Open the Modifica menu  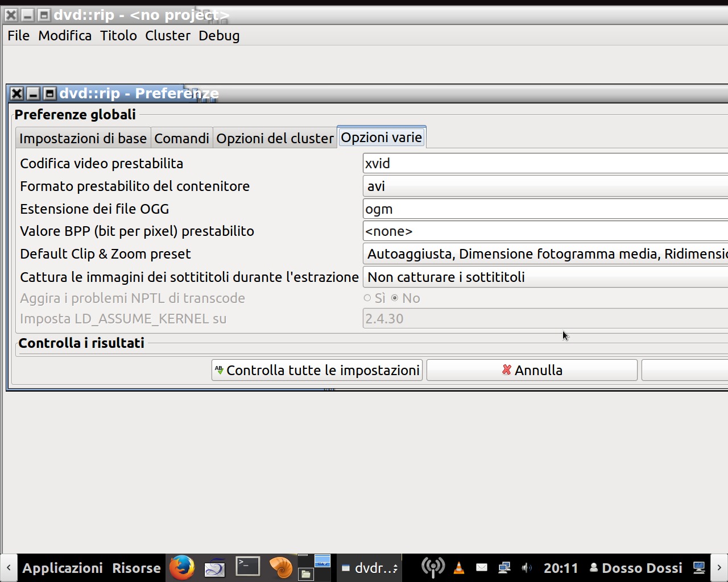pos(65,35)
